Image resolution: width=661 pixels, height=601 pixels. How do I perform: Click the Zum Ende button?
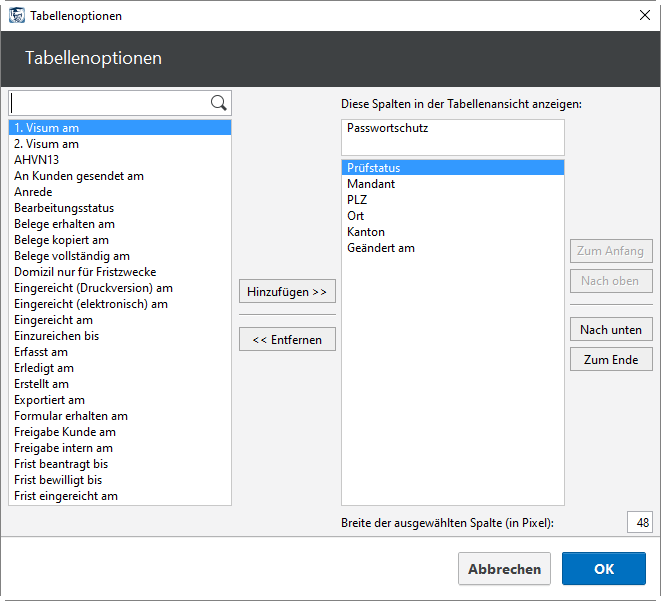(x=611, y=359)
